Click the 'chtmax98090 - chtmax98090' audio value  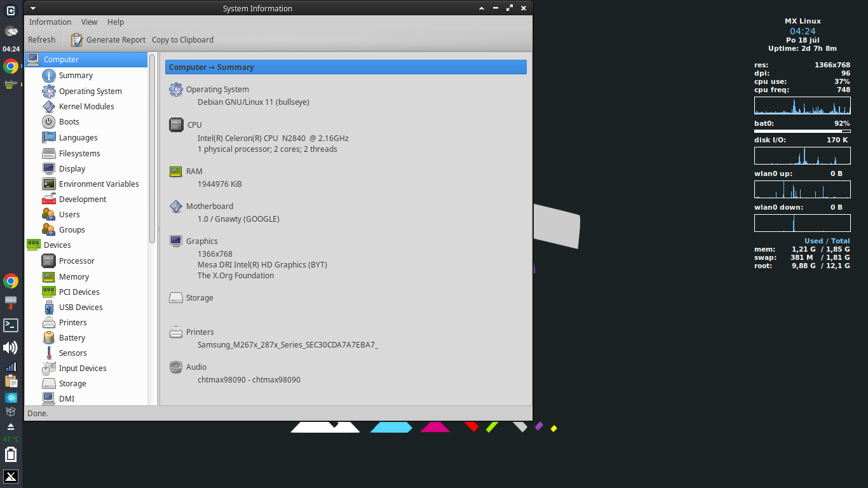pos(249,379)
